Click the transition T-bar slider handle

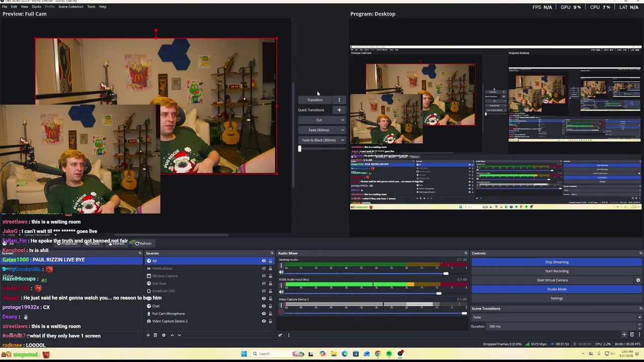pos(299,148)
